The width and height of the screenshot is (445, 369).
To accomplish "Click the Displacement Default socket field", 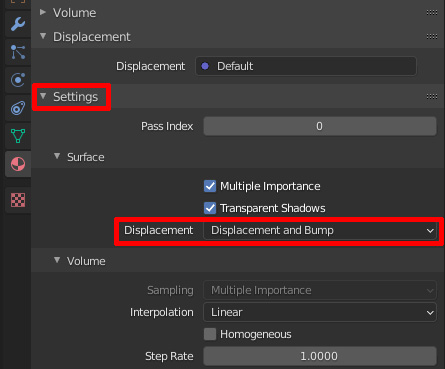I will [306, 66].
